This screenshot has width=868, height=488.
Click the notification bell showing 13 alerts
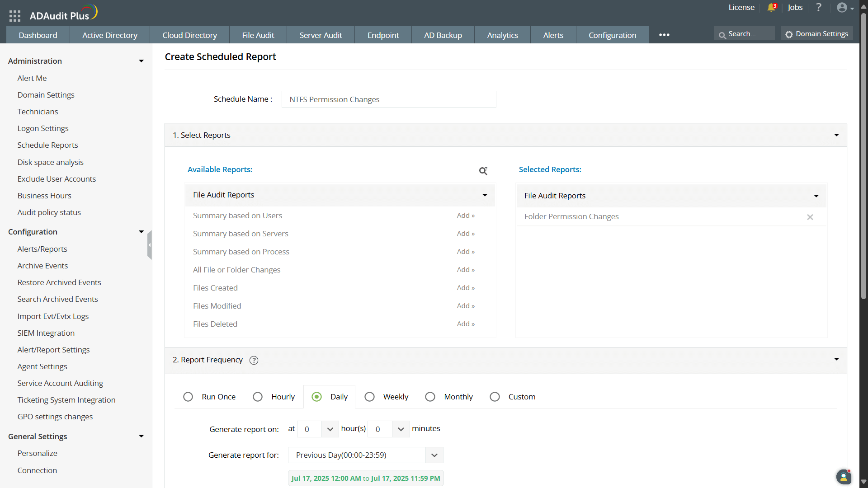[771, 7]
